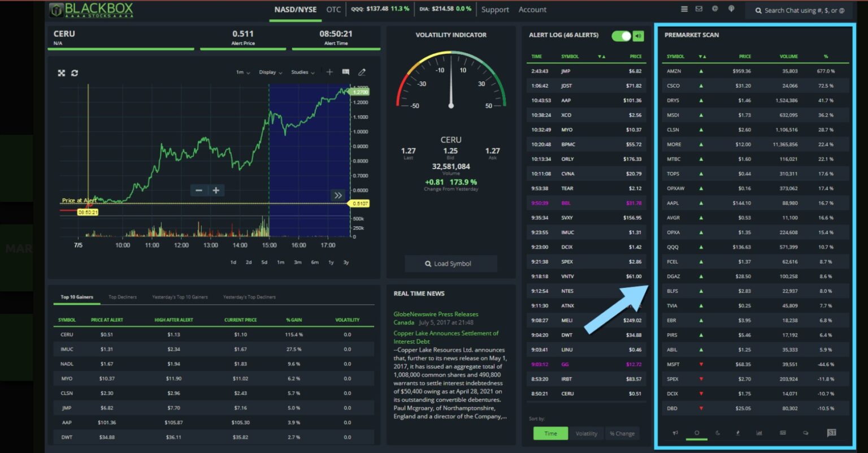Open the Display dropdown on chart
Screen dimensions: 868x453
click(271, 72)
